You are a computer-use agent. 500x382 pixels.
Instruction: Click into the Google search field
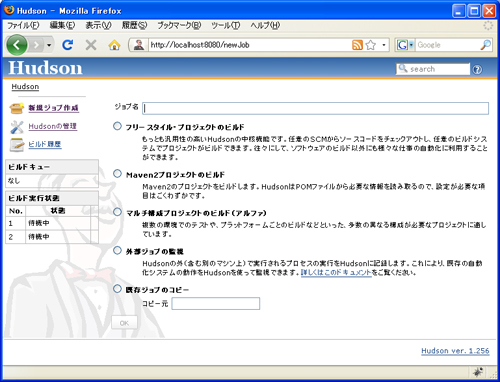pos(447,45)
